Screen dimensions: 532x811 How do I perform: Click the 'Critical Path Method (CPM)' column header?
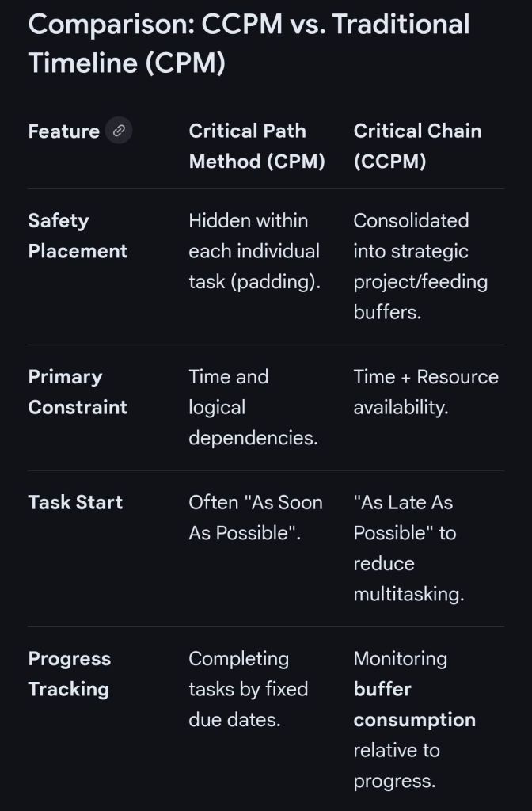256,147
